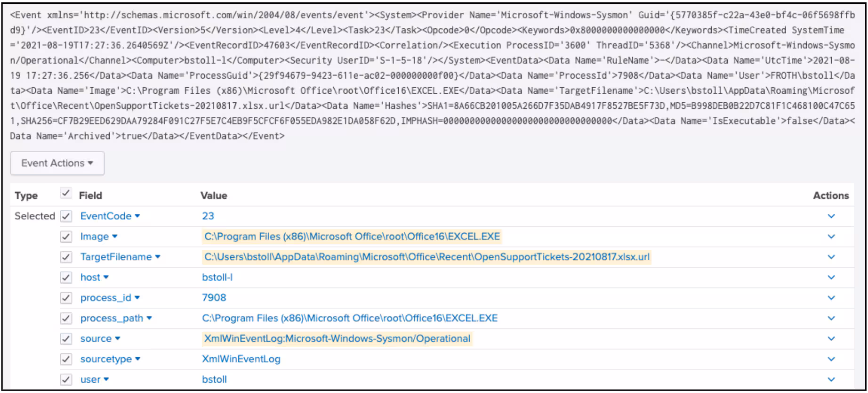The height and width of the screenshot is (393, 868).
Task: Open actions chevron for TargetFilename row
Action: (831, 257)
